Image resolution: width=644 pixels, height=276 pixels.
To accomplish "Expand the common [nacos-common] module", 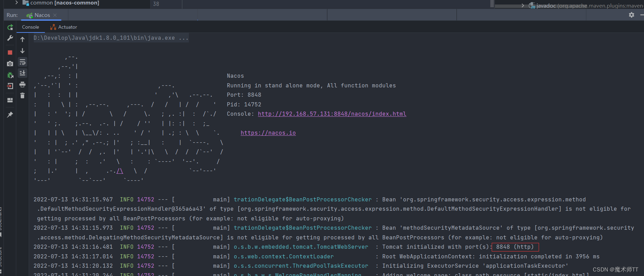I will point(16,2).
